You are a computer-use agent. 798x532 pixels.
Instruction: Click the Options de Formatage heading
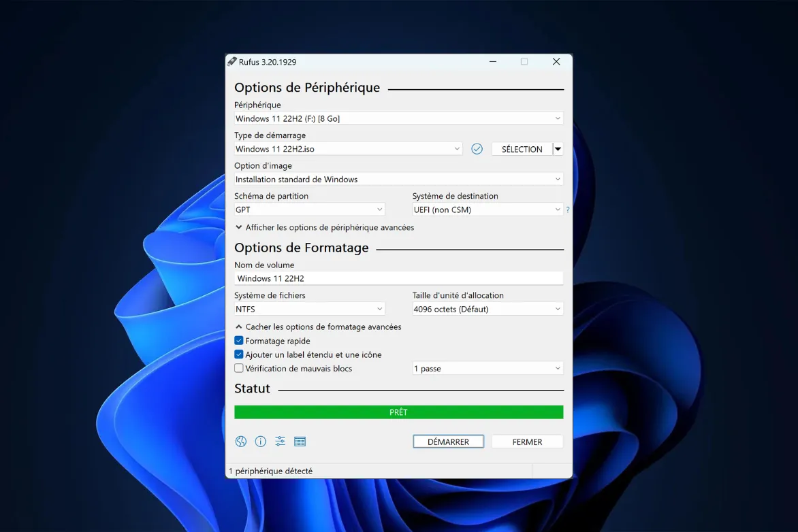pyautogui.click(x=301, y=248)
